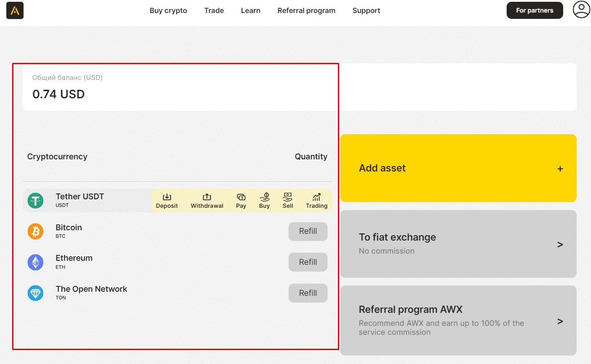Click the Buy icon for Tether
591x364 pixels.
pos(264,197)
